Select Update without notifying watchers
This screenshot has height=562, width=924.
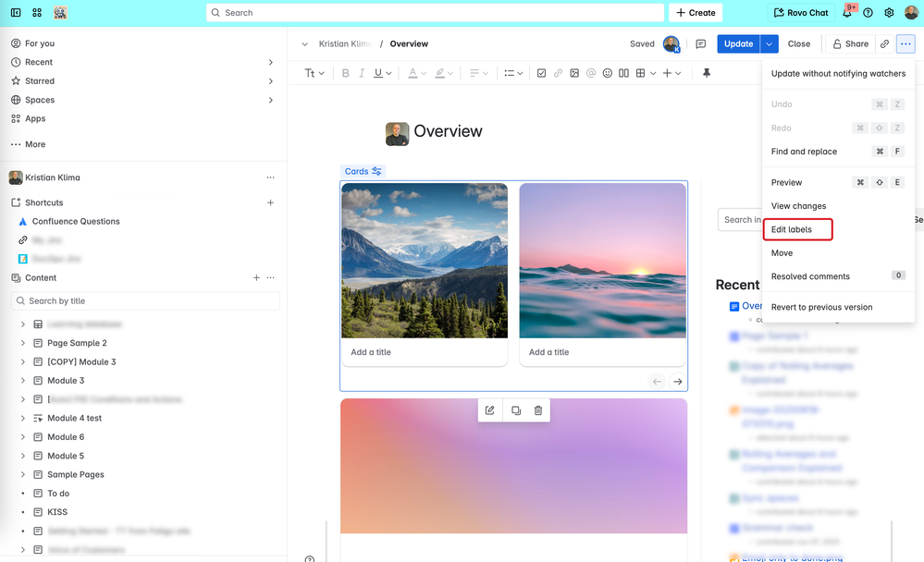pyautogui.click(x=838, y=74)
